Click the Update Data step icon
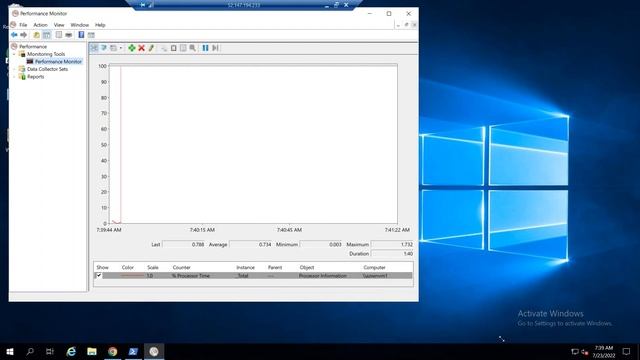The image size is (640, 360). coord(216,48)
